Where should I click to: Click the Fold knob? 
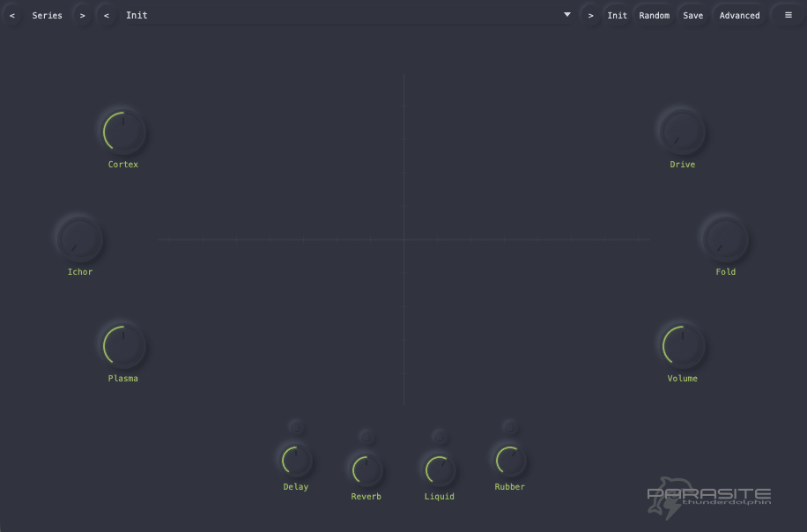725,238
